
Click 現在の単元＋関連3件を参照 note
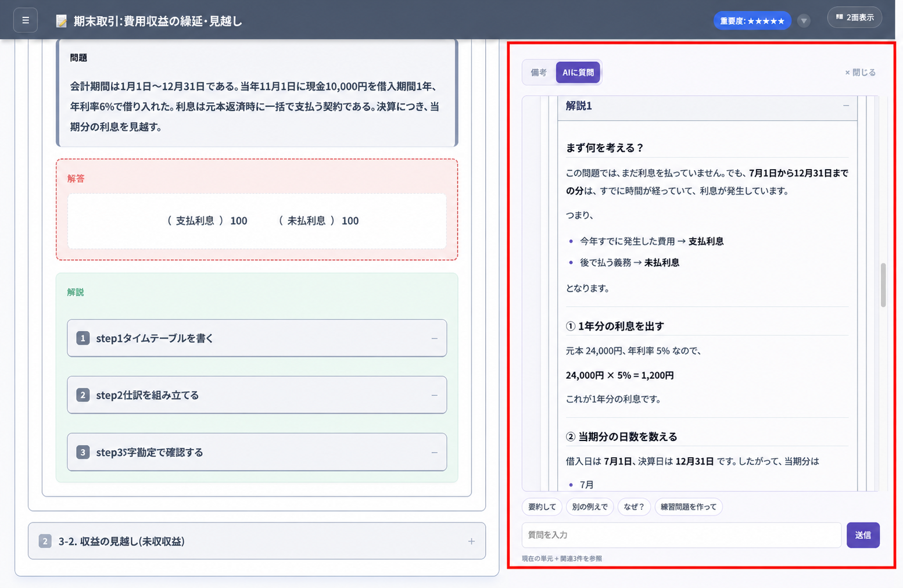pyautogui.click(x=562, y=558)
